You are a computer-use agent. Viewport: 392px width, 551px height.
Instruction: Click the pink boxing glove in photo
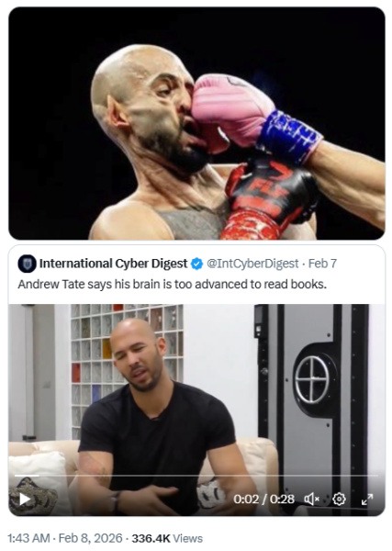coord(233,111)
